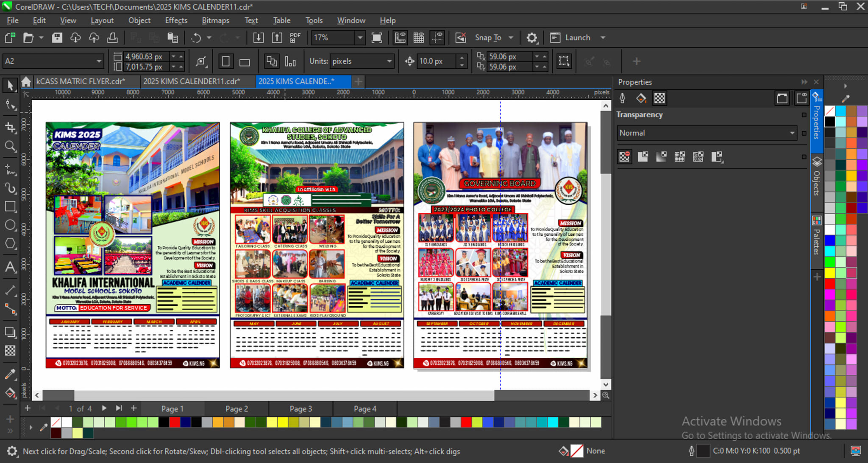This screenshot has height=463, width=868.
Task: Open the Effects menu
Action: (x=176, y=20)
